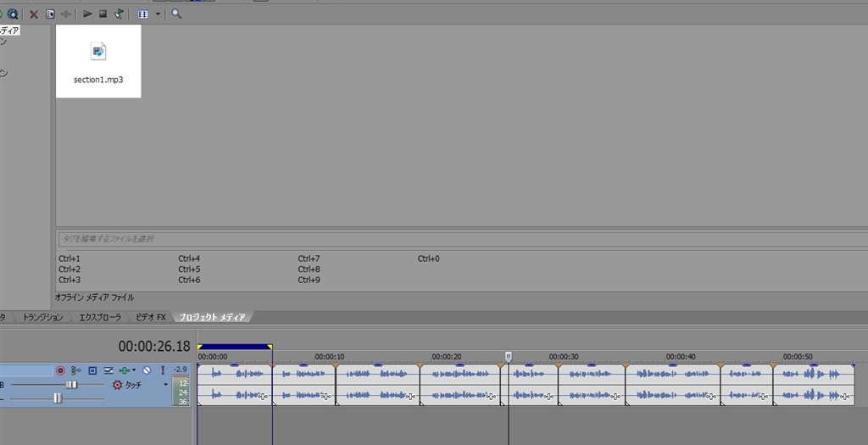Image resolution: width=868 pixels, height=445 pixels.
Task: Click the loop region end yellow marker
Action: tap(270, 347)
